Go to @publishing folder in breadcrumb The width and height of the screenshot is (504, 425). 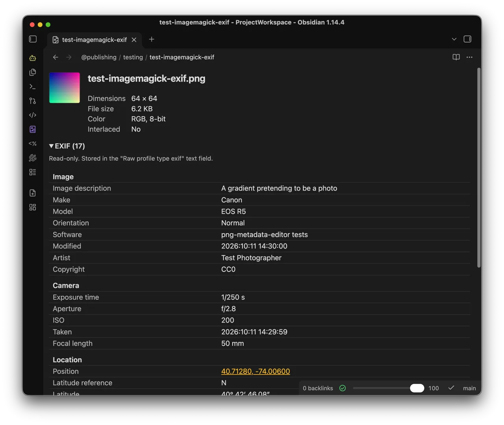(99, 57)
